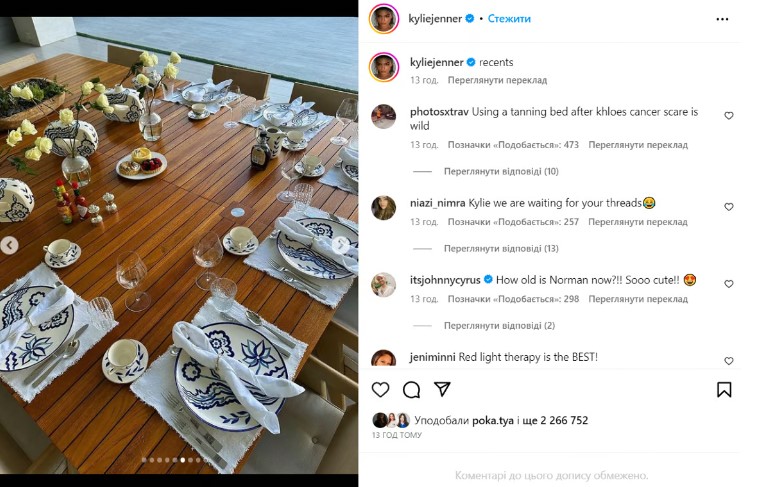Like itsjohnnycyrus's Norman comment
This screenshot has width=777, height=487.
[x=728, y=284]
